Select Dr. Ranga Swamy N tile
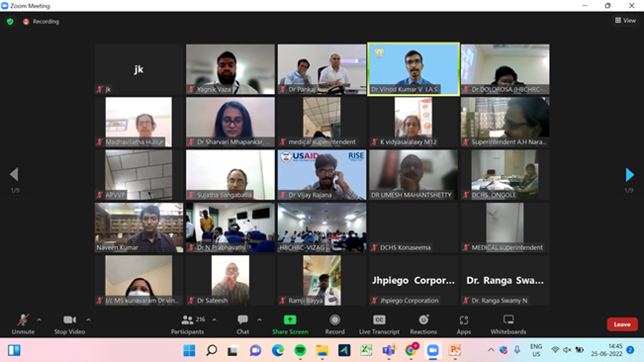644x362 pixels. [x=505, y=280]
